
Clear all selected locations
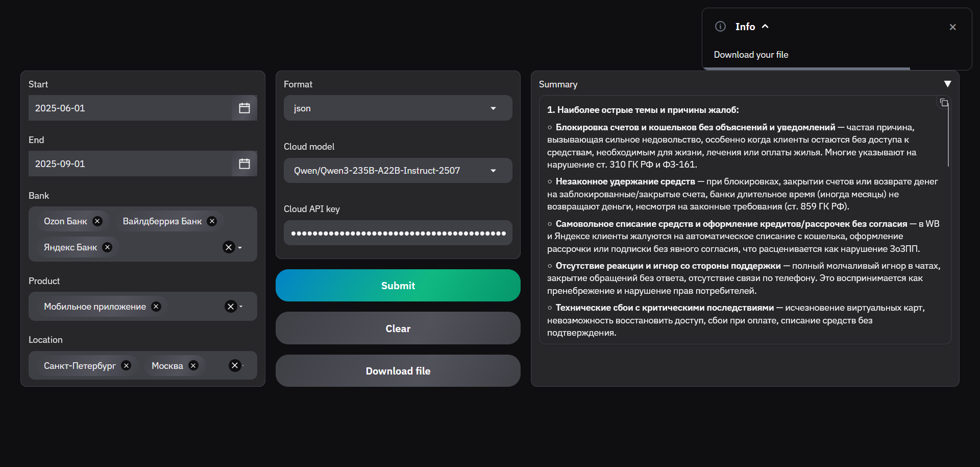pyautogui.click(x=234, y=366)
